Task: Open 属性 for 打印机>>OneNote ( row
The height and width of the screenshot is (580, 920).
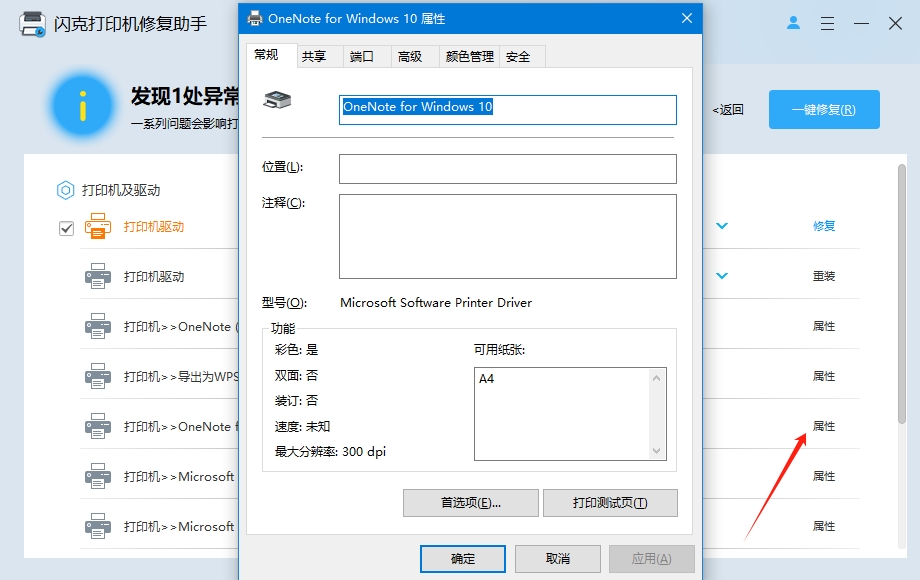Action: (824, 326)
